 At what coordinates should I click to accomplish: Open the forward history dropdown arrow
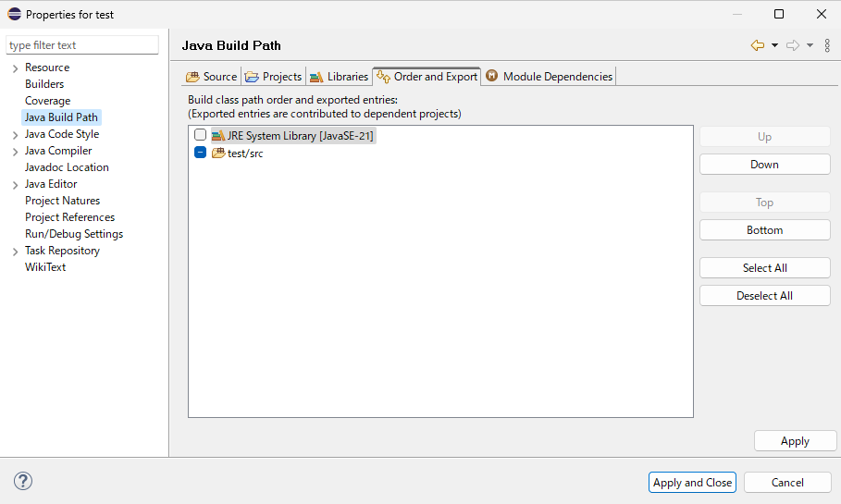810,45
